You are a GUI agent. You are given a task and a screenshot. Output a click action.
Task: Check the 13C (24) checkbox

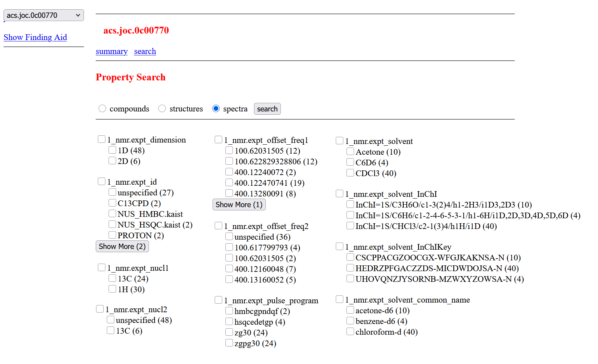pyautogui.click(x=112, y=278)
